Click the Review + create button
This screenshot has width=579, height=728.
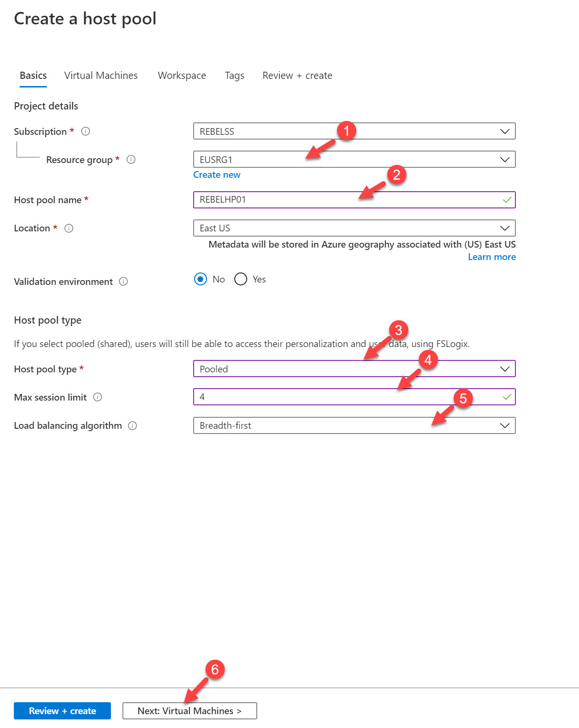coord(62,711)
